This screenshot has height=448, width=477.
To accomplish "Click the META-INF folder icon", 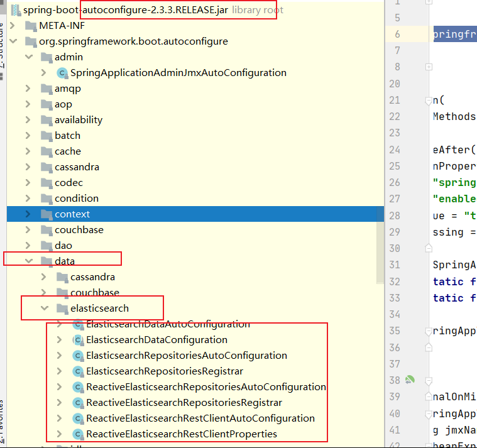I will (31, 26).
